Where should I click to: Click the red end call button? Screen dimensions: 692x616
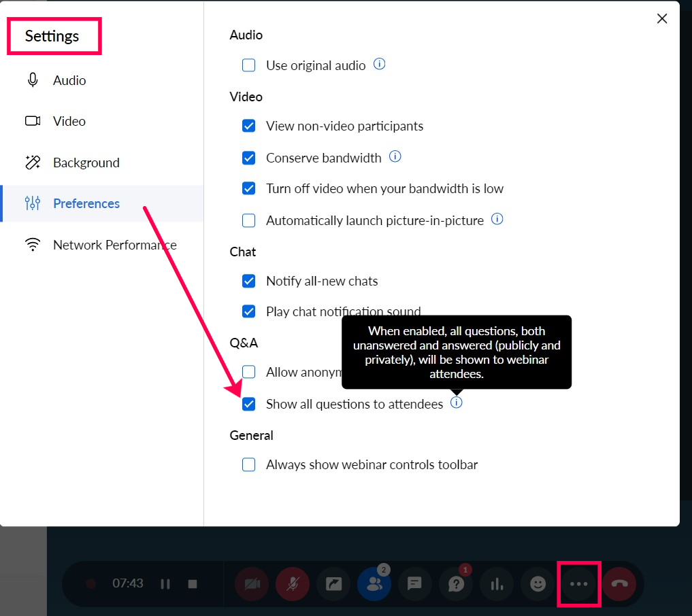[x=619, y=584]
